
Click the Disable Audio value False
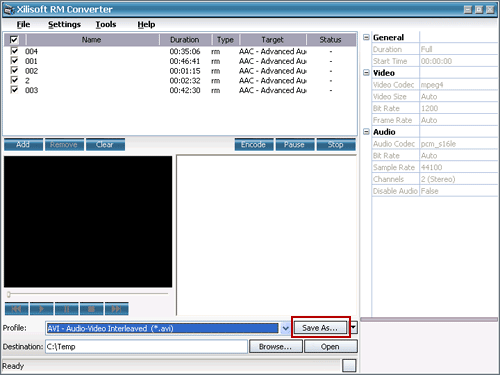458,191
